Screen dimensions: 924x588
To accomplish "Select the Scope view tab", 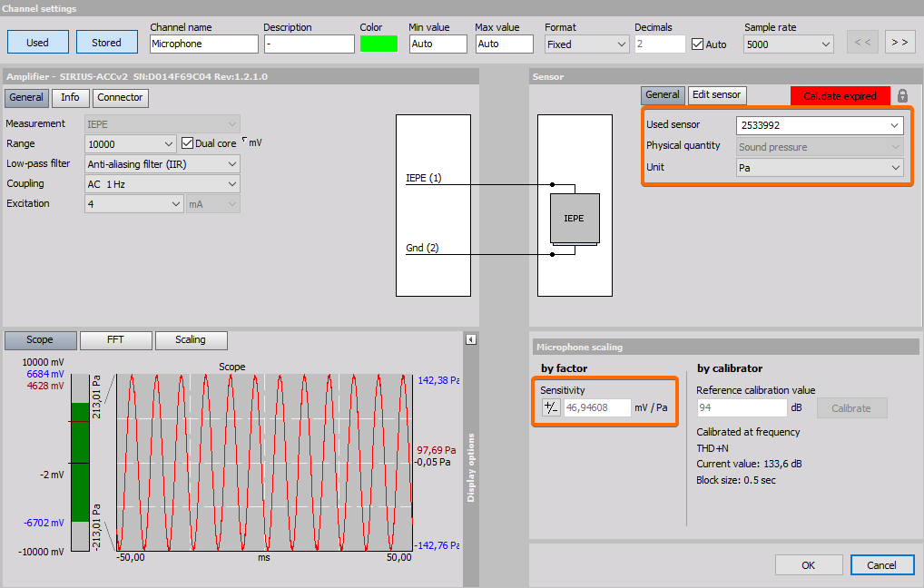I will click(40, 340).
